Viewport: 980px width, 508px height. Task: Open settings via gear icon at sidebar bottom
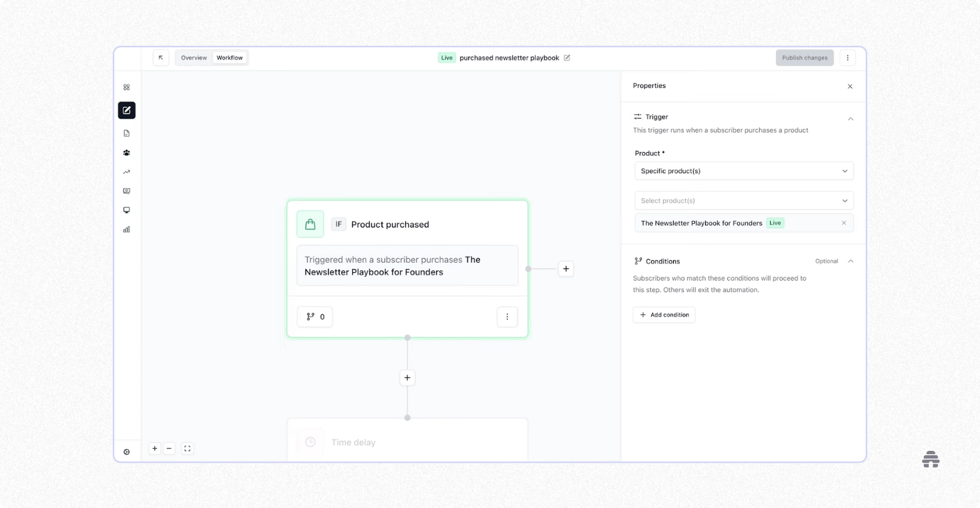coord(126,451)
